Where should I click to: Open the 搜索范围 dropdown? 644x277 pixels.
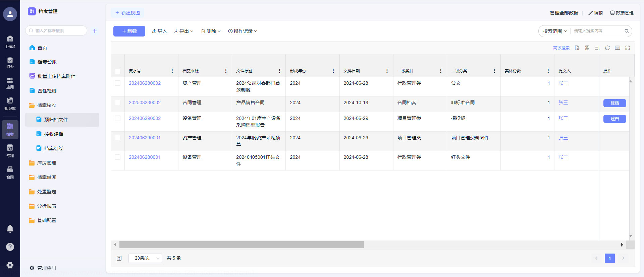pyautogui.click(x=555, y=31)
